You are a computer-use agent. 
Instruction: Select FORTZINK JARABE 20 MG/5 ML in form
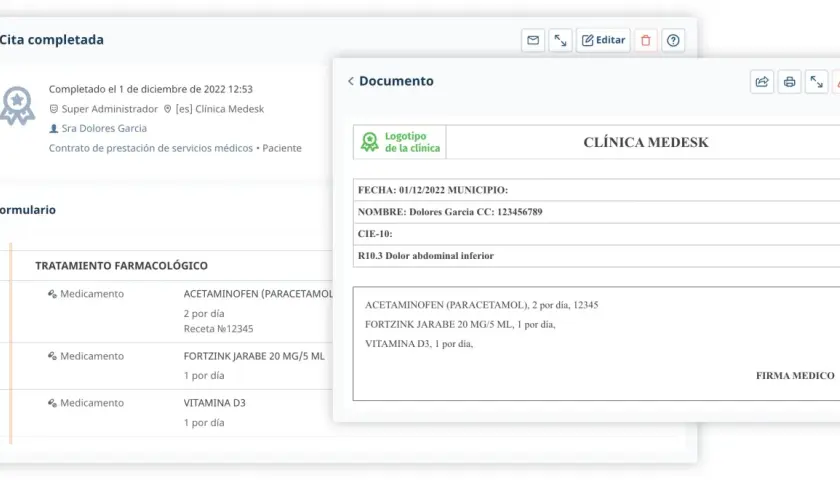[254, 356]
